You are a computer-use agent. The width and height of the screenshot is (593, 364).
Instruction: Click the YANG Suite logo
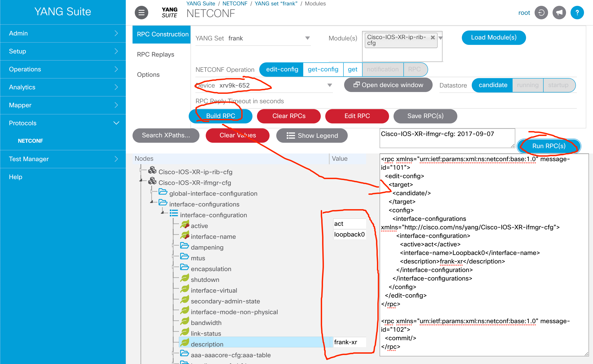point(169,13)
